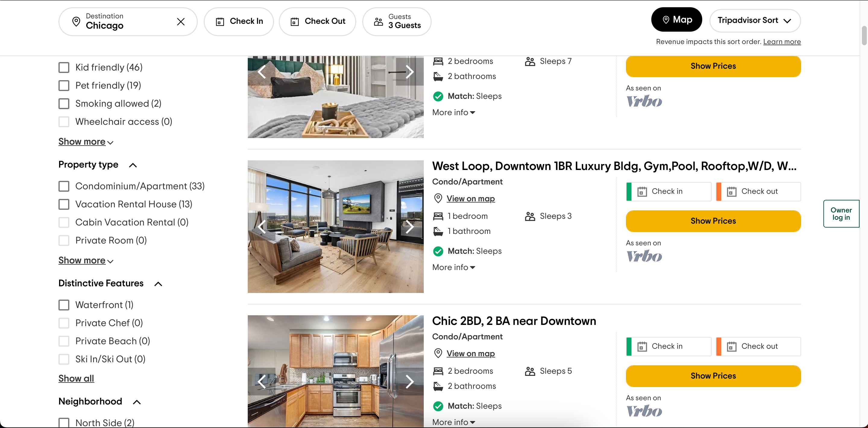This screenshot has width=868, height=428.
Task: Click Show Prices for West Loop listing
Action: tap(714, 221)
